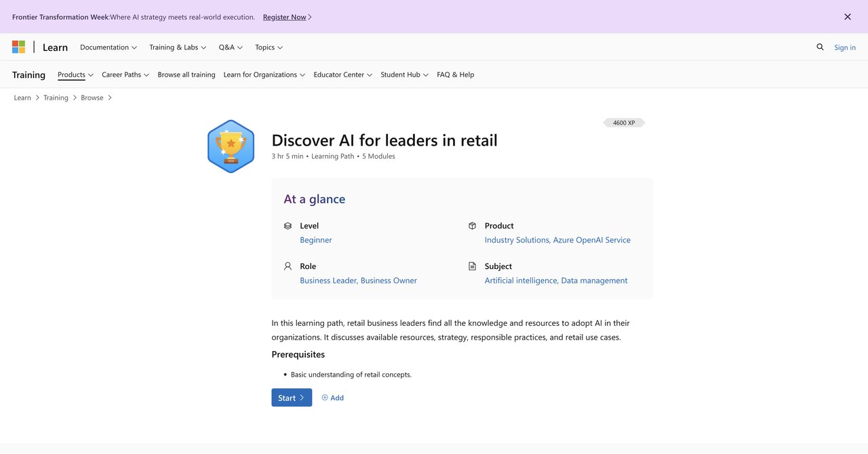Viewport: 868px width, 454px height.
Task: Click the Role person icon
Action: coord(288,266)
